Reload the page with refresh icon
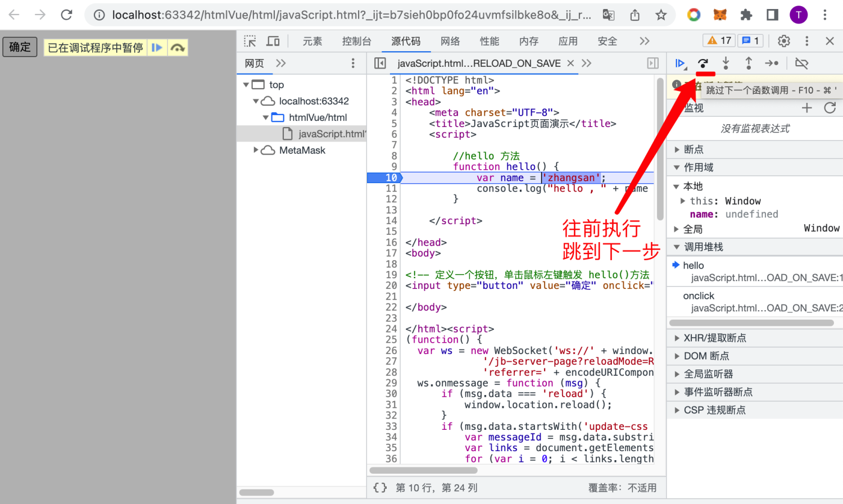Image resolution: width=843 pixels, height=504 pixels. click(66, 15)
